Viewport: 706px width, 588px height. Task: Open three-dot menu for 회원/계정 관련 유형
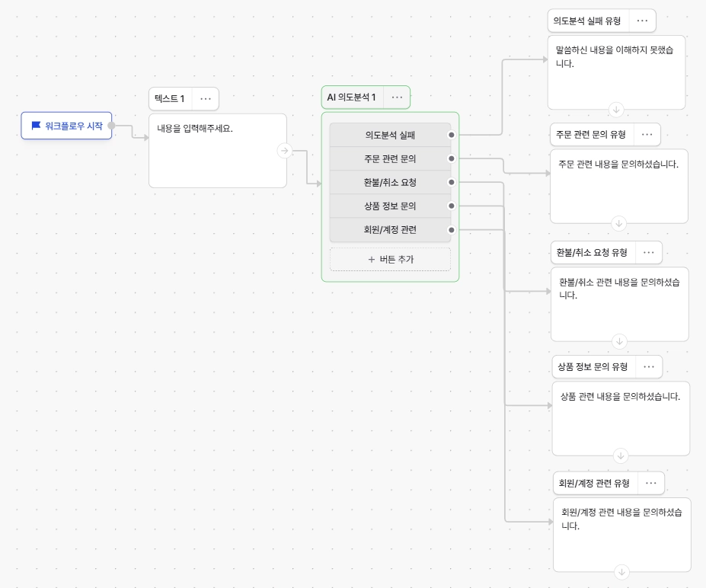(x=650, y=483)
